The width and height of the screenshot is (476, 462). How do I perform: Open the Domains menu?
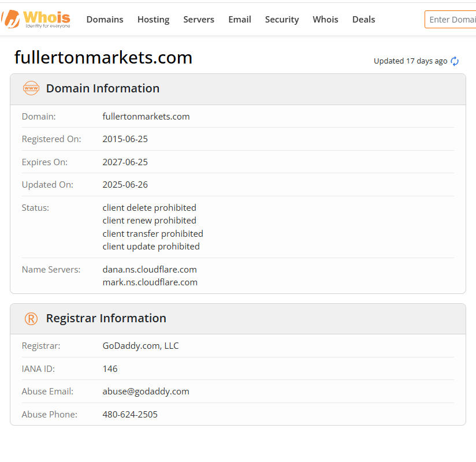105,20
